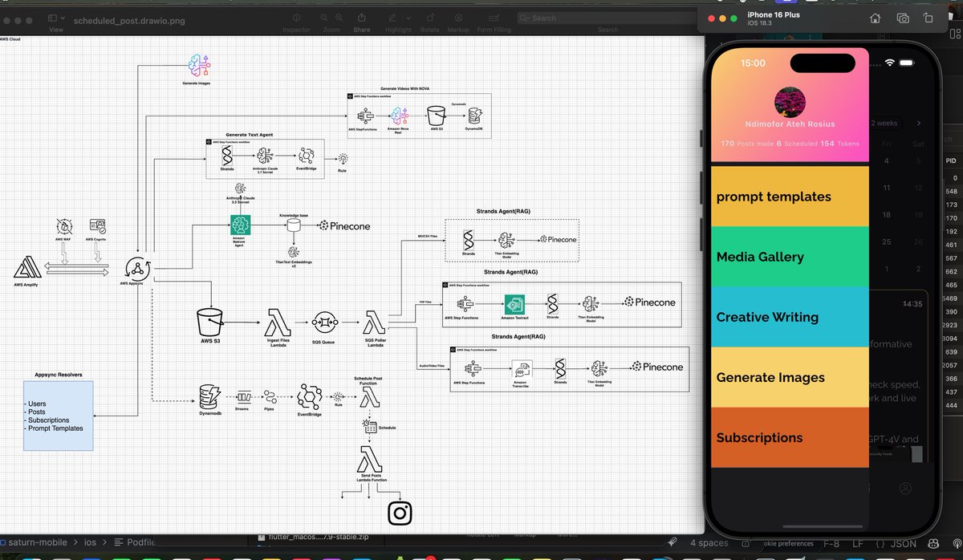The image size is (963, 560).
Task: Click the Share icon in Preview toolbar
Action: click(362, 18)
